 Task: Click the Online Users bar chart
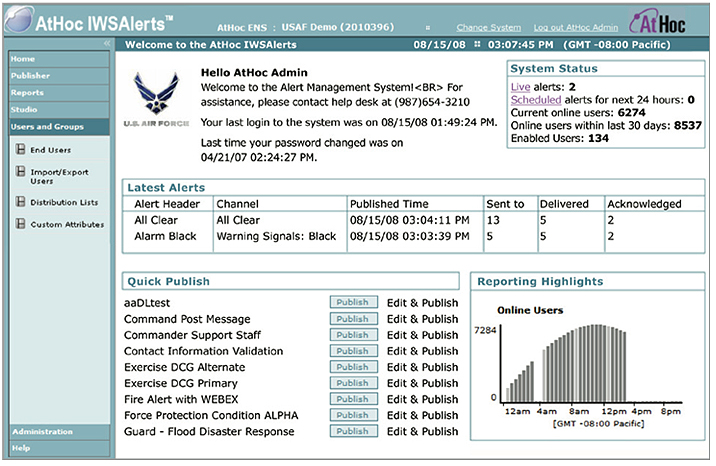click(592, 362)
